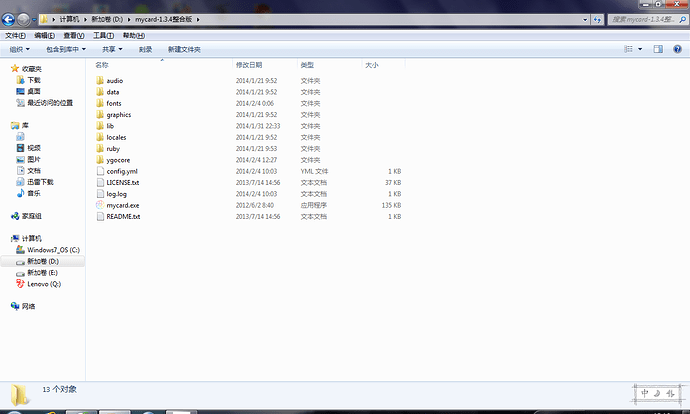690x414 pixels.
Task: Expand the 包含到库中 dropdown
Action: click(65, 48)
